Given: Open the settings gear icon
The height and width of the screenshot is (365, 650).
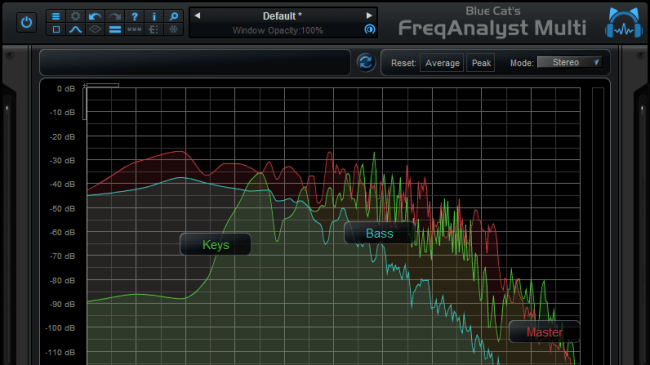Looking at the screenshot, I should 75,16.
